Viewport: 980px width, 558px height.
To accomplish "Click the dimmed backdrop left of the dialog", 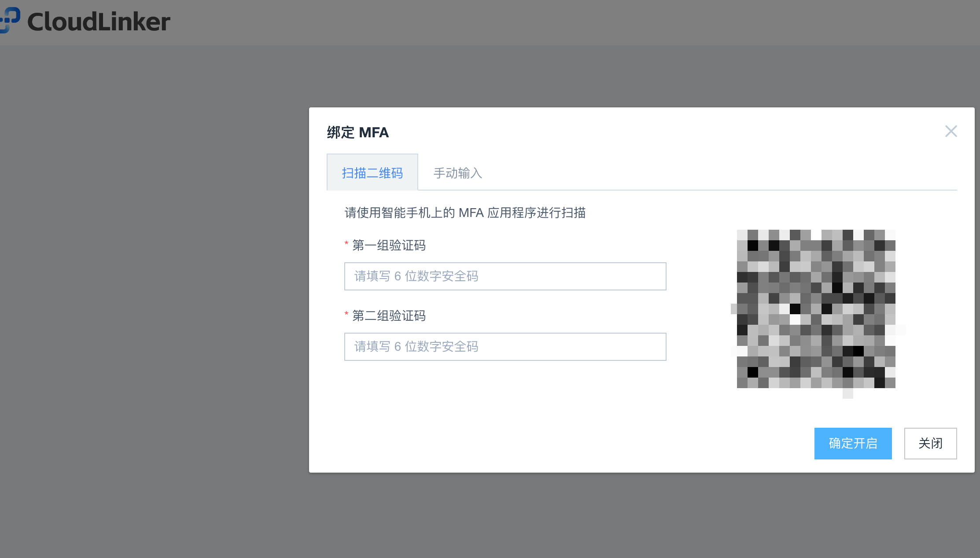I will 154,286.
